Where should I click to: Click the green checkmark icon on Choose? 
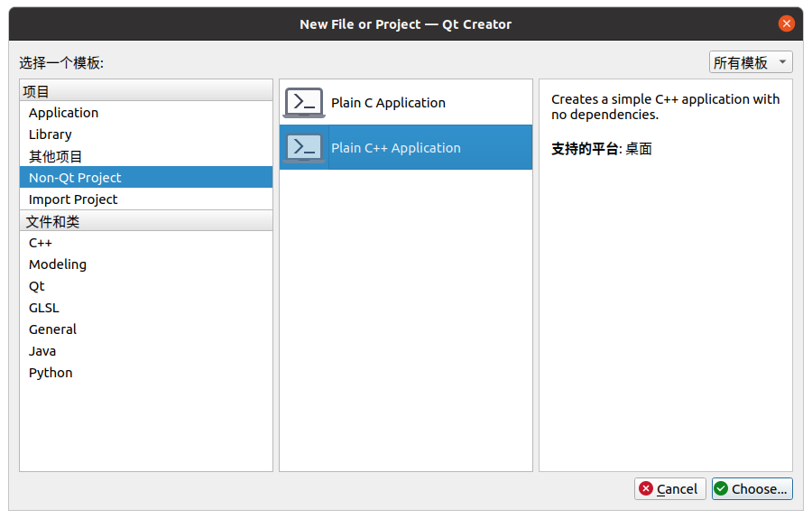point(721,488)
